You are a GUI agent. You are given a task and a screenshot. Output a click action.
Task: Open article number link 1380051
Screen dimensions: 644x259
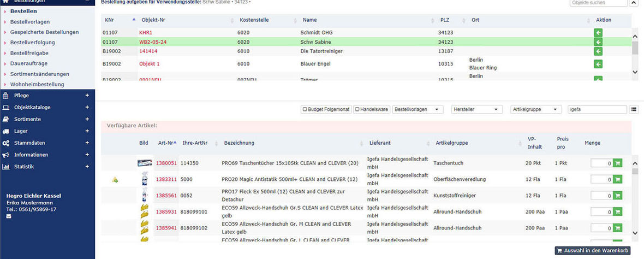point(166,163)
